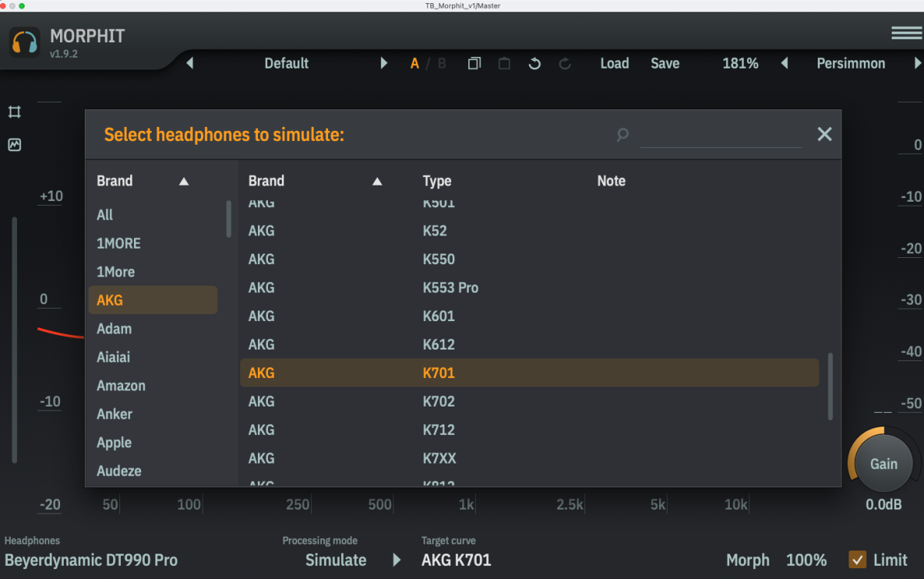Choose the AKG K52 headphones
Screen dimensions: 924x579
[529, 231]
